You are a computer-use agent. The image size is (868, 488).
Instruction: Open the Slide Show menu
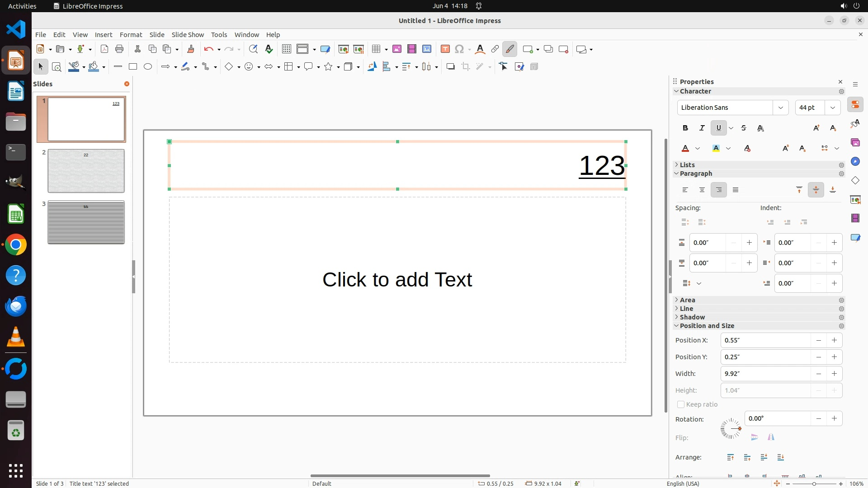coord(188,35)
